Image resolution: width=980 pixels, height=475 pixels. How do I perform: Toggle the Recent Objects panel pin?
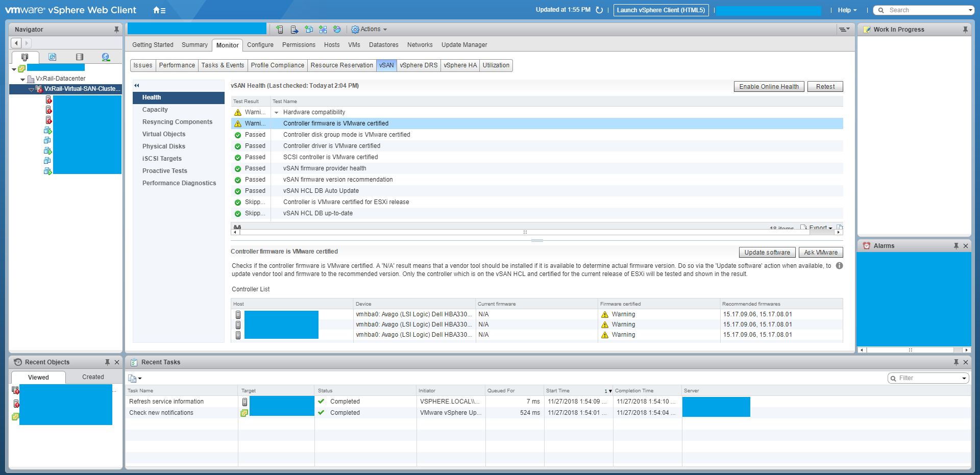pyautogui.click(x=108, y=362)
